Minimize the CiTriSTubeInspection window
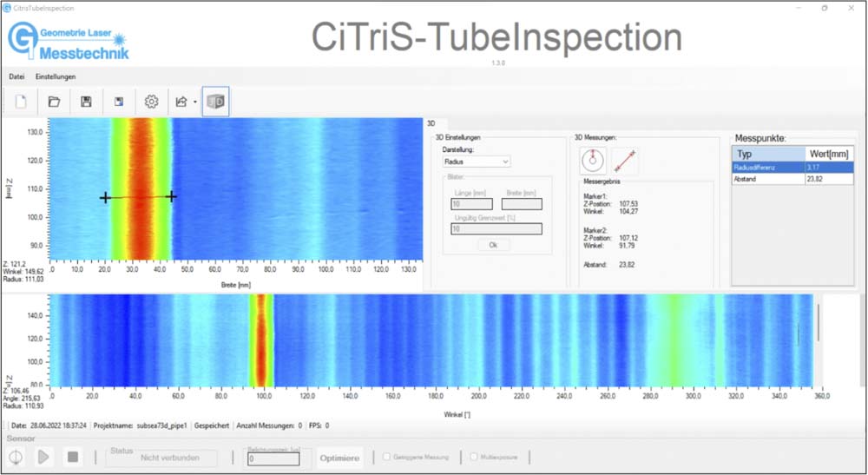 [x=798, y=9]
